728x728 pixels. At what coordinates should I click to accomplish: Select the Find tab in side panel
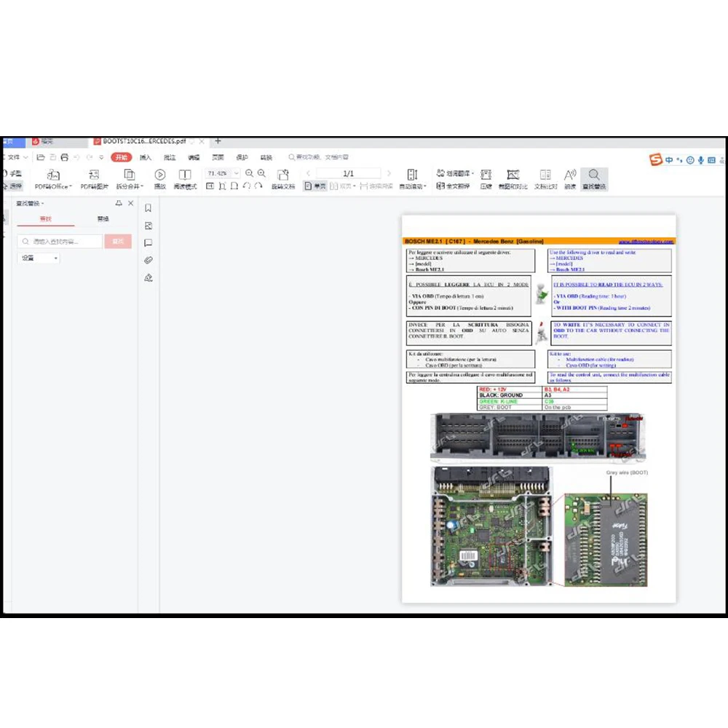(x=45, y=218)
